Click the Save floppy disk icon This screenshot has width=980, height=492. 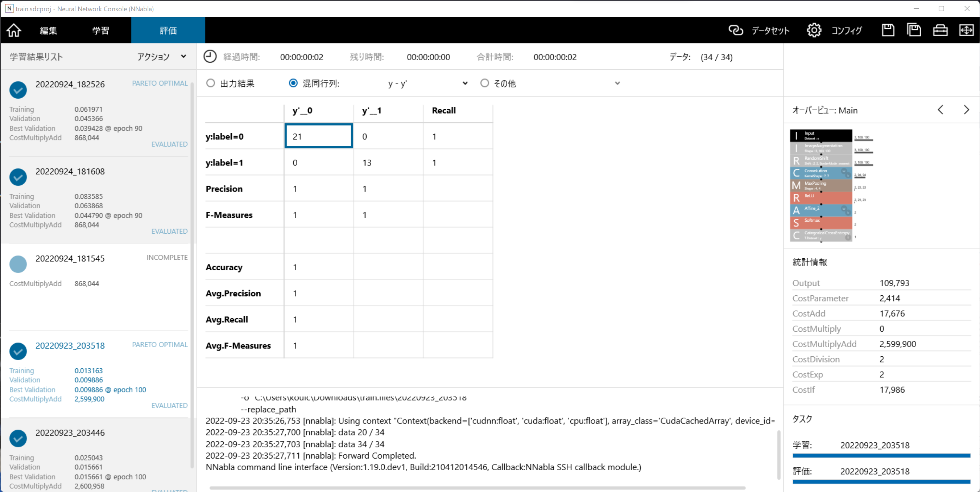[x=888, y=30]
